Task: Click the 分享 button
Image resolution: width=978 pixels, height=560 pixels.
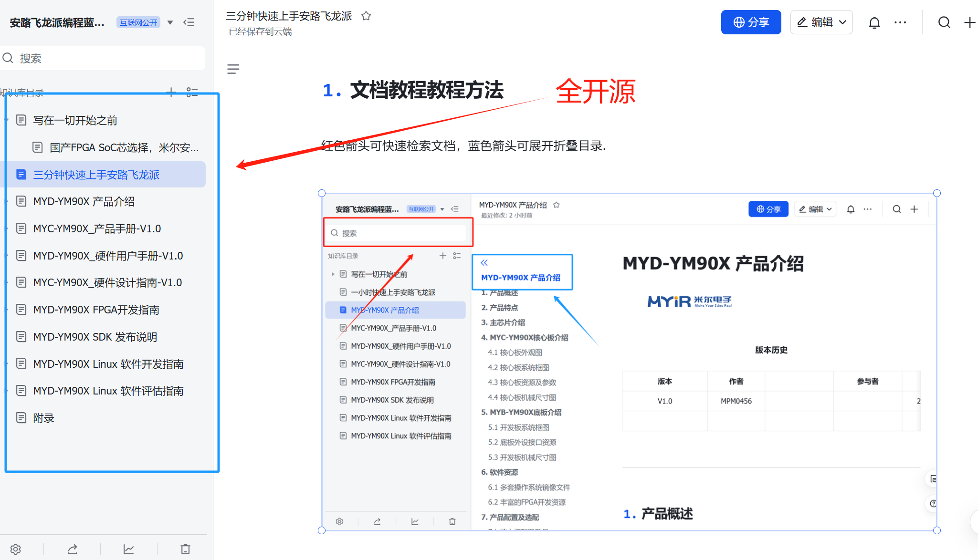Action: click(x=751, y=22)
